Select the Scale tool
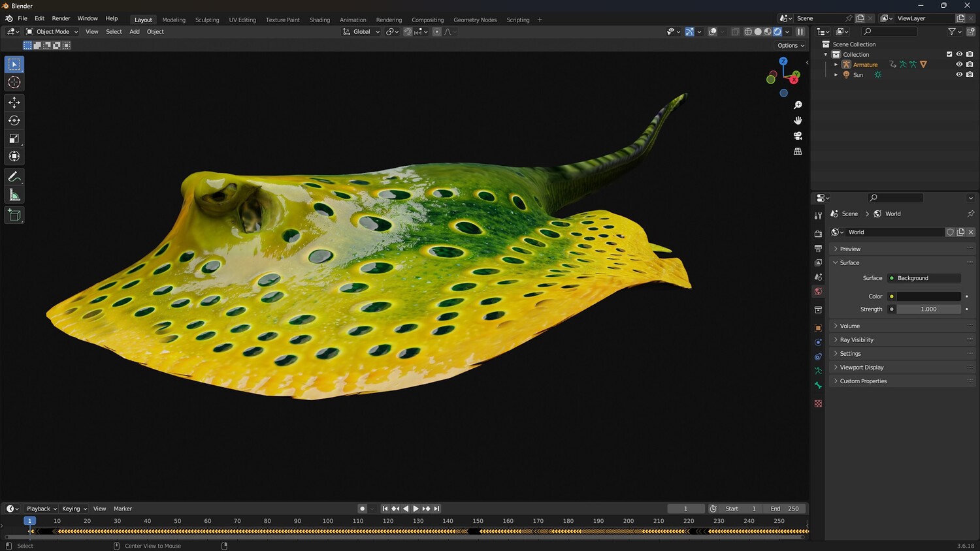Screen dimensions: 980x551 click(x=14, y=138)
